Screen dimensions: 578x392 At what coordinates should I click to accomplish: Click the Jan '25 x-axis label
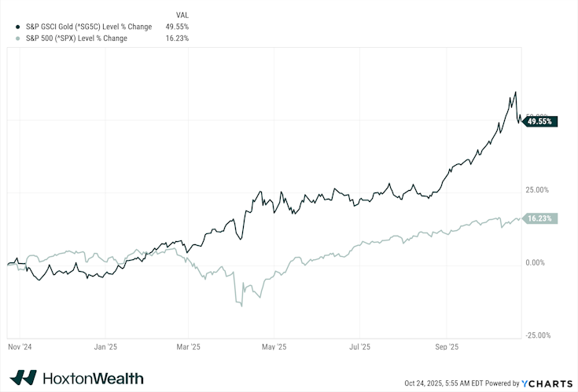click(105, 346)
